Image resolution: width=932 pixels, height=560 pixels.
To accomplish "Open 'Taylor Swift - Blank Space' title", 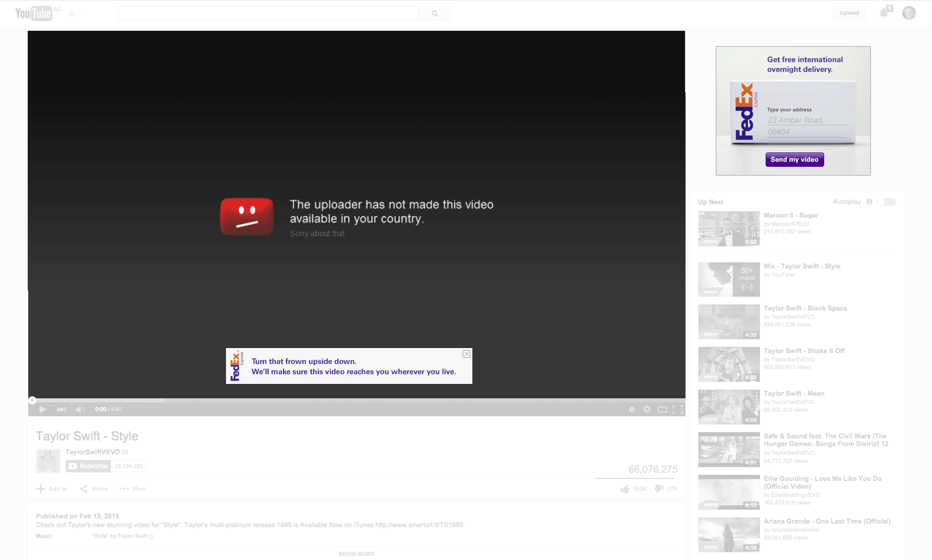I will coord(805,308).
